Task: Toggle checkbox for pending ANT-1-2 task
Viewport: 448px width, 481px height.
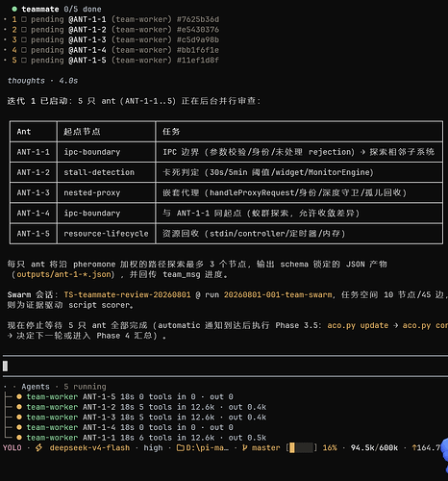Action: tap(24, 30)
